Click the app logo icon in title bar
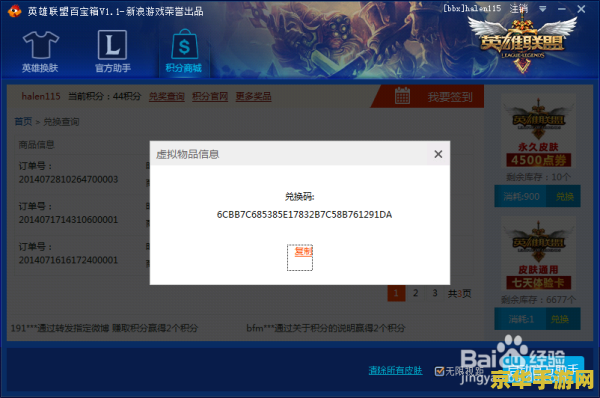Viewport: 600px width, 398px height. pyautogui.click(x=15, y=11)
